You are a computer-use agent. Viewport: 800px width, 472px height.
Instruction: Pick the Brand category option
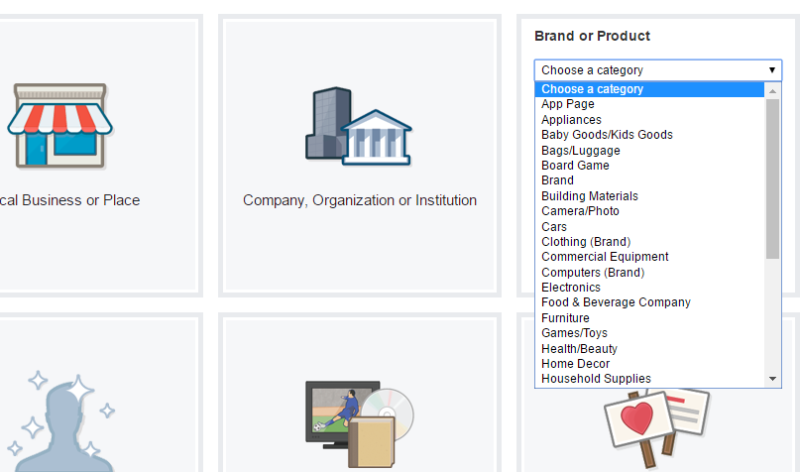(x=649, y=181)
